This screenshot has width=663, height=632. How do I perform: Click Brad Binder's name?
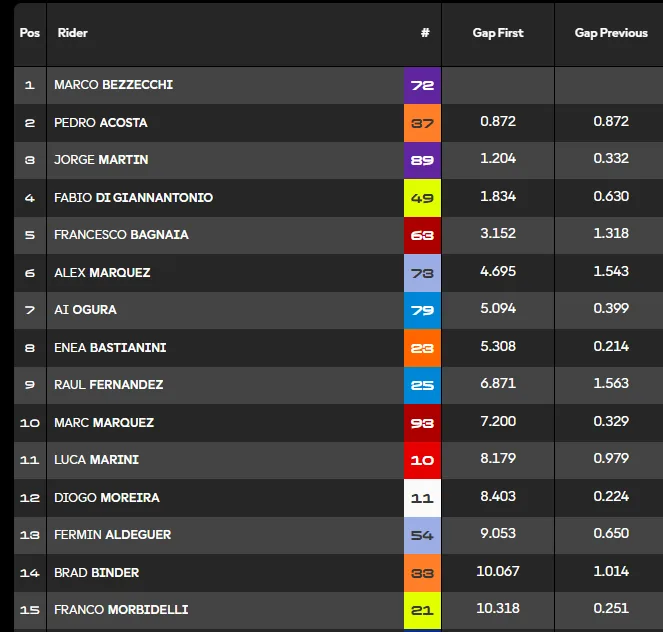[x=96, y=572]
